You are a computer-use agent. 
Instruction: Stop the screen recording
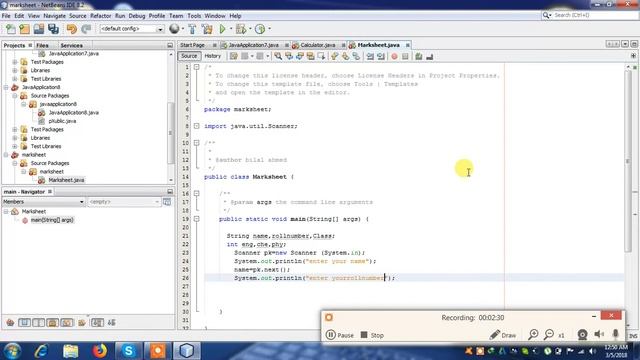(x=372, y=335)
